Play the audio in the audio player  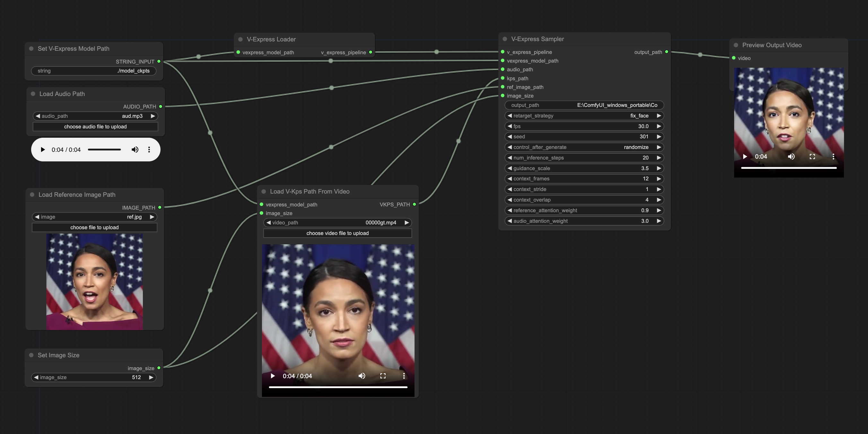(43, 150)
